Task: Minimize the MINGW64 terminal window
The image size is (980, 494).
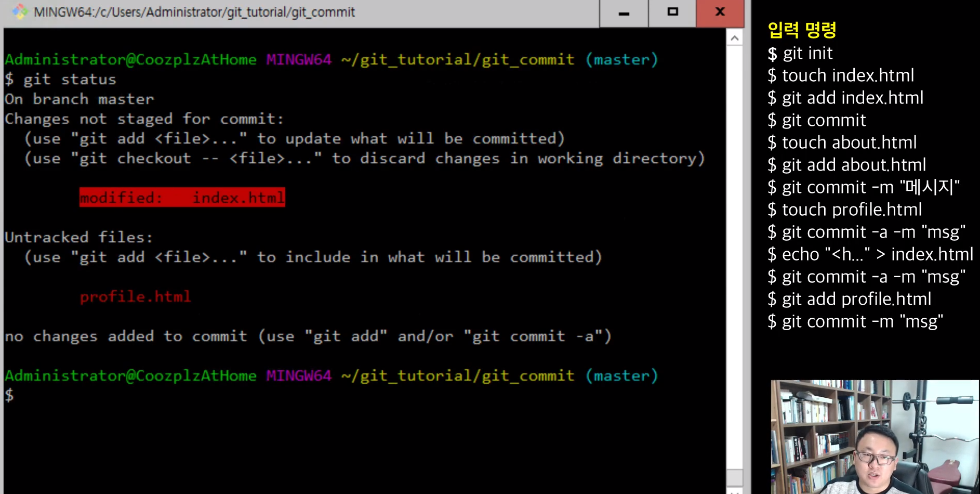Action: tap(624, 12)
